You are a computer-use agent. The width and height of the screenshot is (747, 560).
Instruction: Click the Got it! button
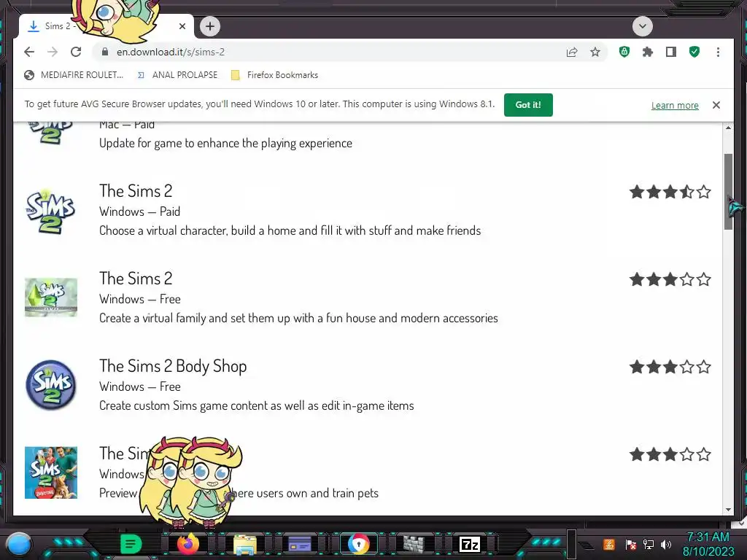(x=528, y=105)
